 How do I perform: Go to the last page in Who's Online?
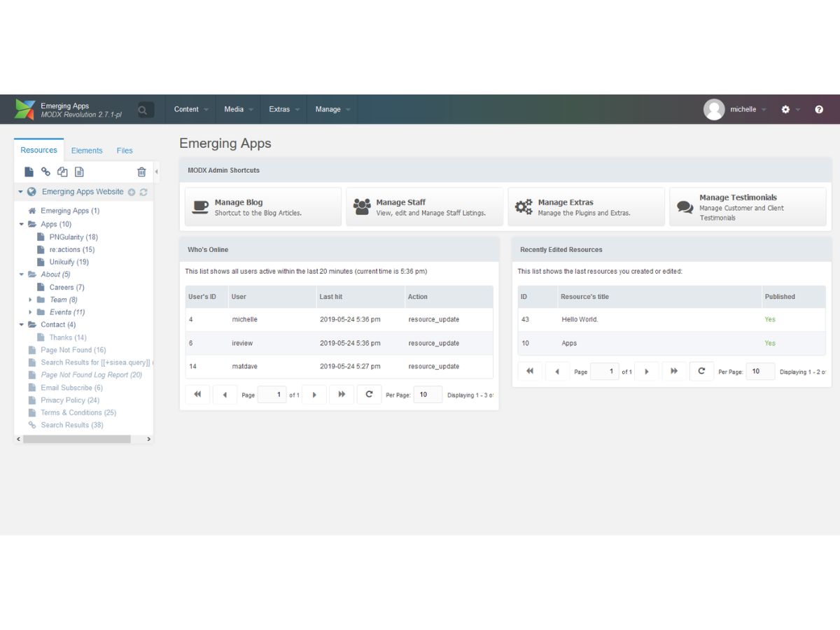point(342,395)
